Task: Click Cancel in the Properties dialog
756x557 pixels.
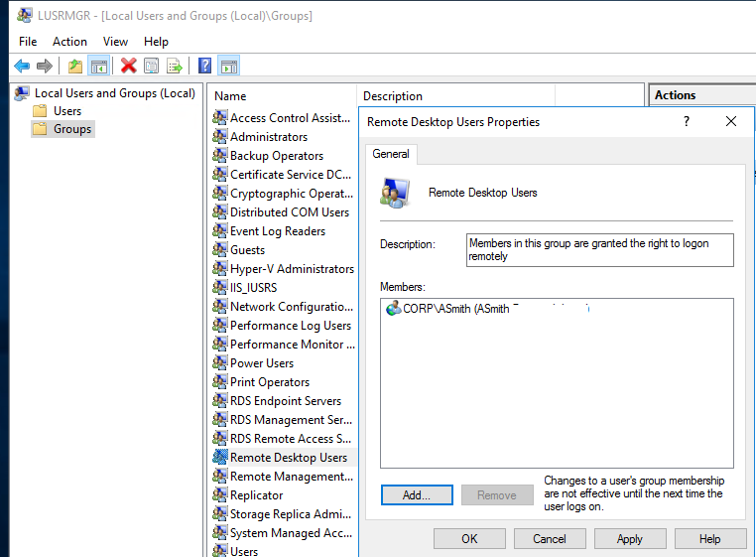Action: pyautogui.click(x=550, y=539)
